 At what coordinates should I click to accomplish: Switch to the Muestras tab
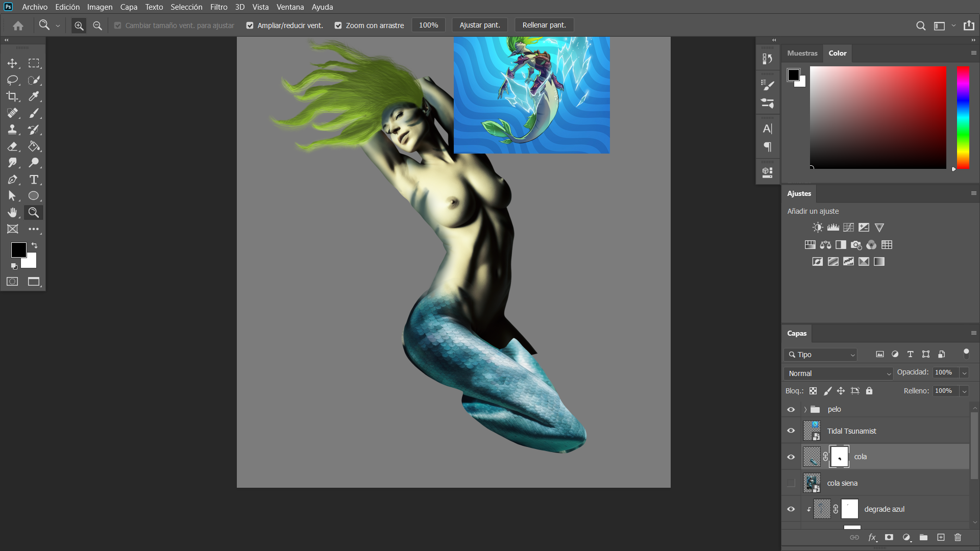coord(802,53)
